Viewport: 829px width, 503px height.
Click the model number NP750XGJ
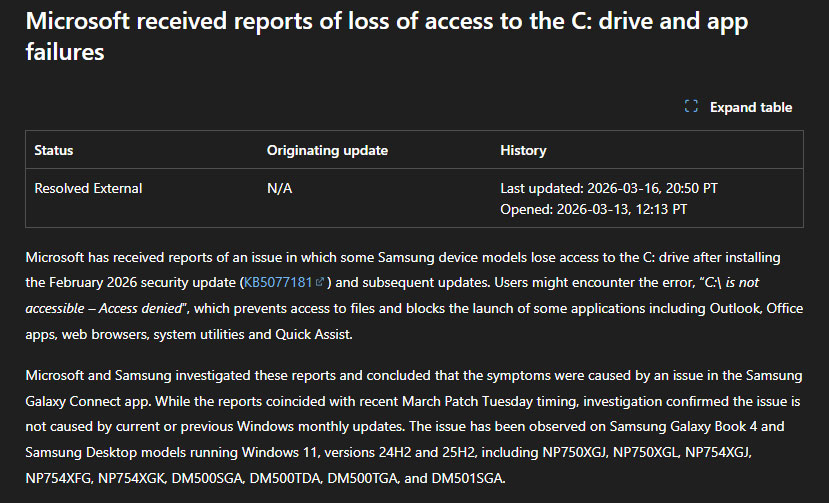click(x=565, y=452)
